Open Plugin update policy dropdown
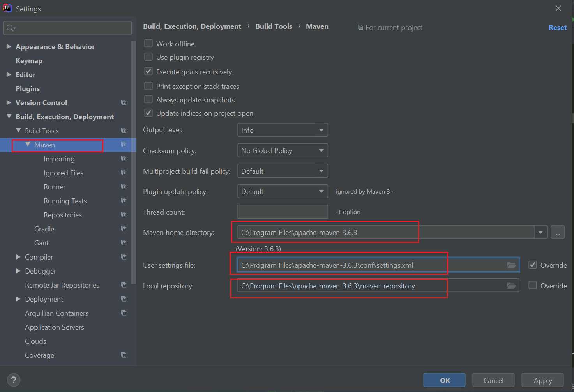This screenshot has width=574, height=392. click(x=283, y=191)
